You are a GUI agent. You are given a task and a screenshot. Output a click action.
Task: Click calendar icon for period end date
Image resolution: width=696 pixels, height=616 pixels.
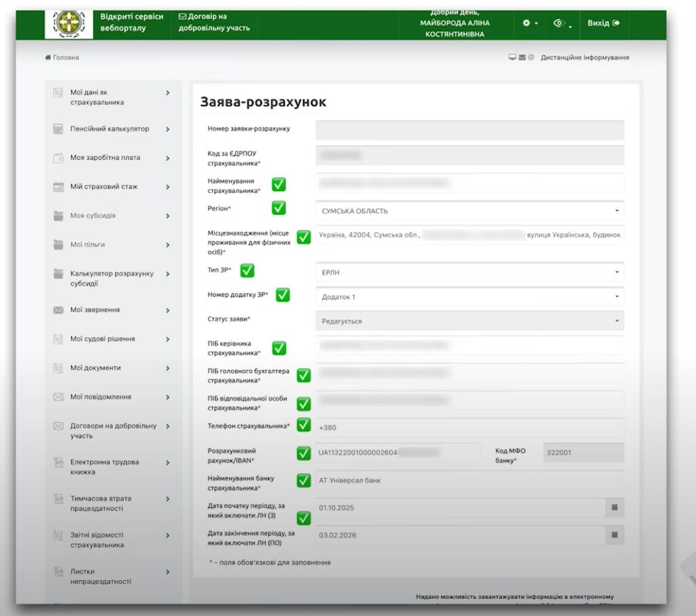(614, 535)
